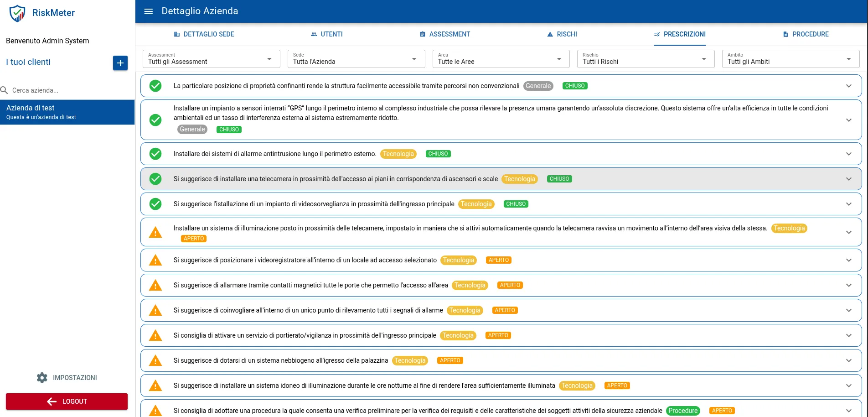The image size is (868, 417).
Task: Click green check on 'videosorveglianza' row
Action: (x=155, y=204)
